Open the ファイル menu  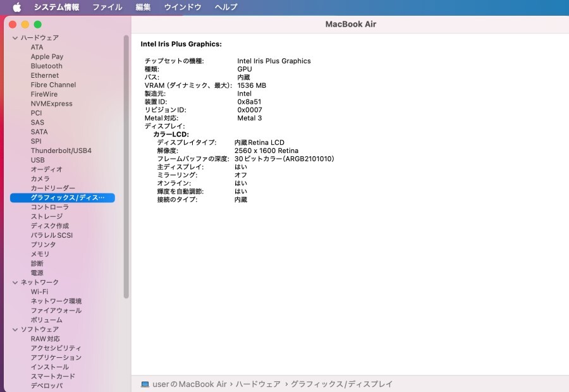tap(107, 7)
